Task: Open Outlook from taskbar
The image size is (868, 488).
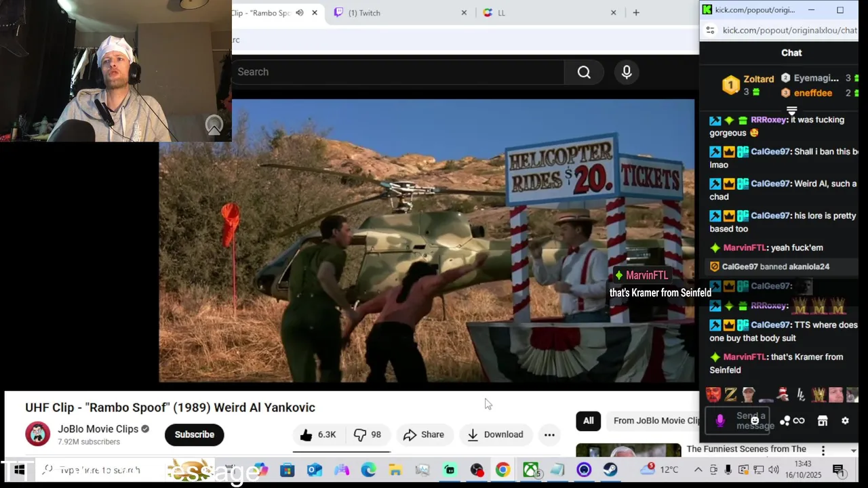Action: coord(315,470)
